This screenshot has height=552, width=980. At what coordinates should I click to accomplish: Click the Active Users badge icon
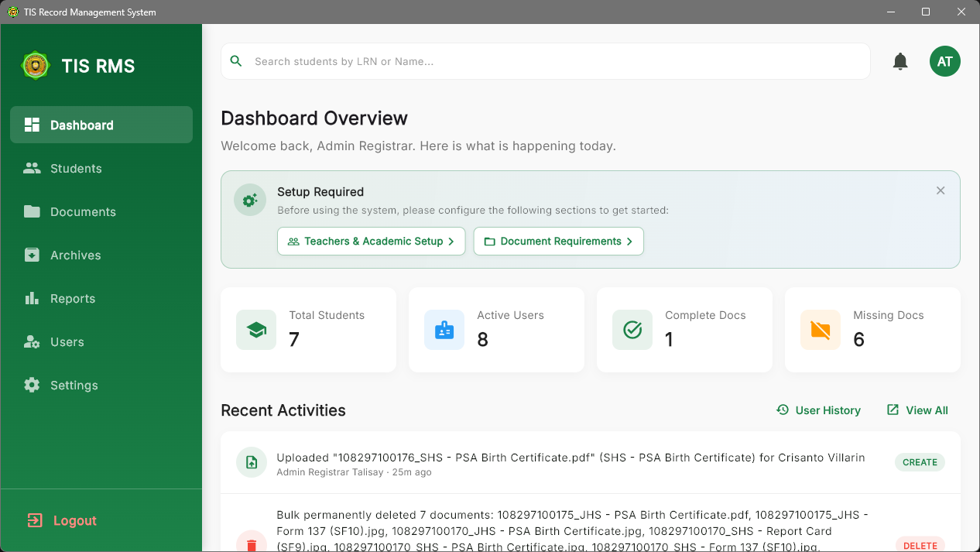click(444, 330)
